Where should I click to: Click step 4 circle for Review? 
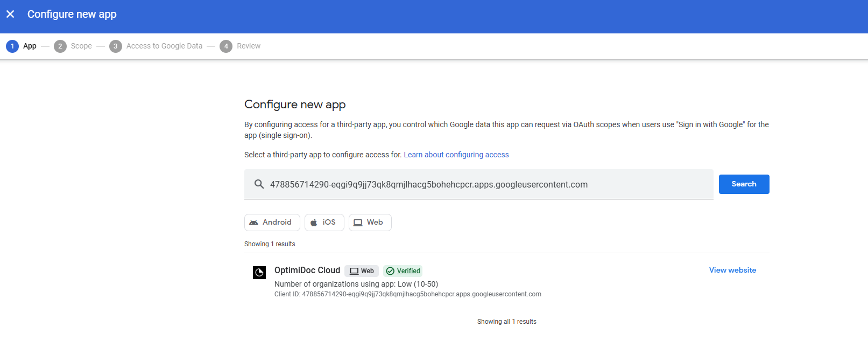pos(226,46)
